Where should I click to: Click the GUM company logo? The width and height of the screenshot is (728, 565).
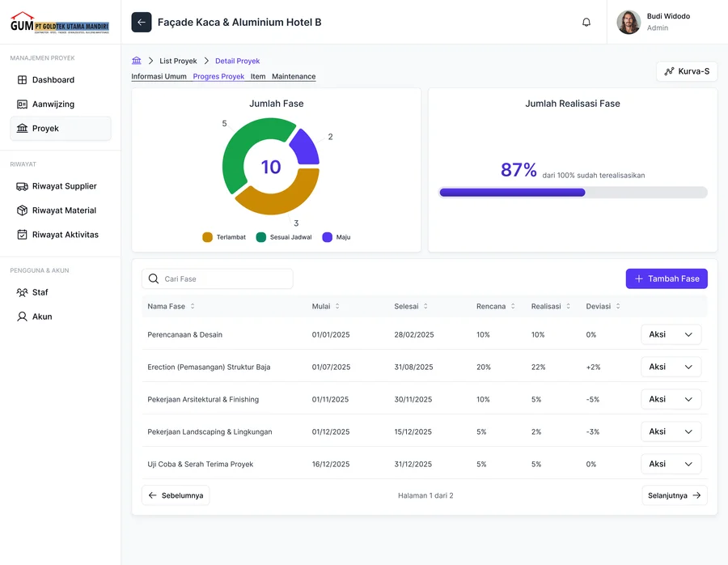pos(60,23)
